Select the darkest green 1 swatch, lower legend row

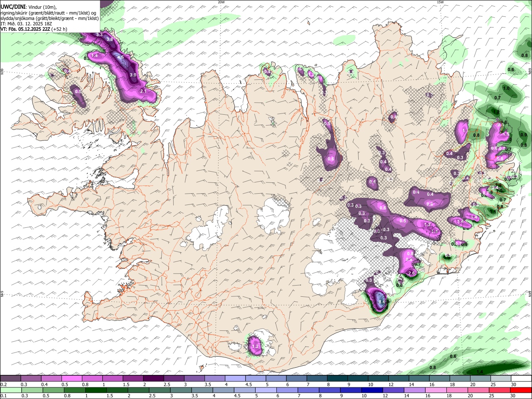(96, 390)
